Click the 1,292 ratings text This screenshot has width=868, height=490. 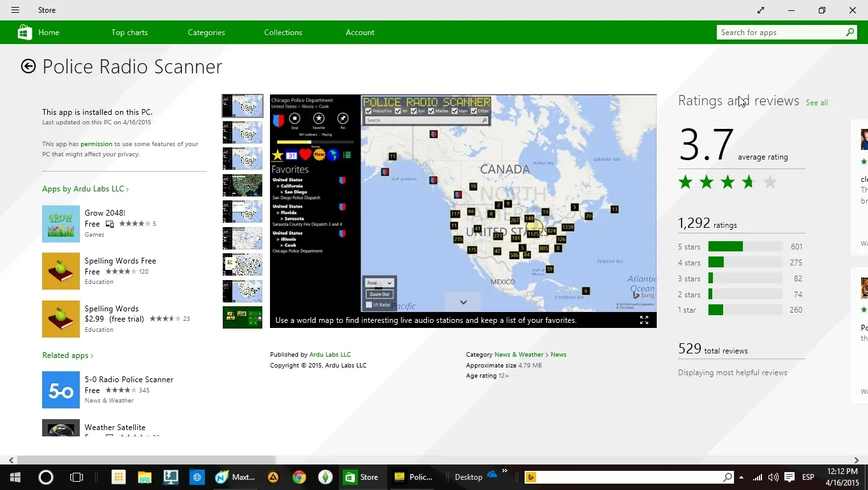[x=707, y=223]
